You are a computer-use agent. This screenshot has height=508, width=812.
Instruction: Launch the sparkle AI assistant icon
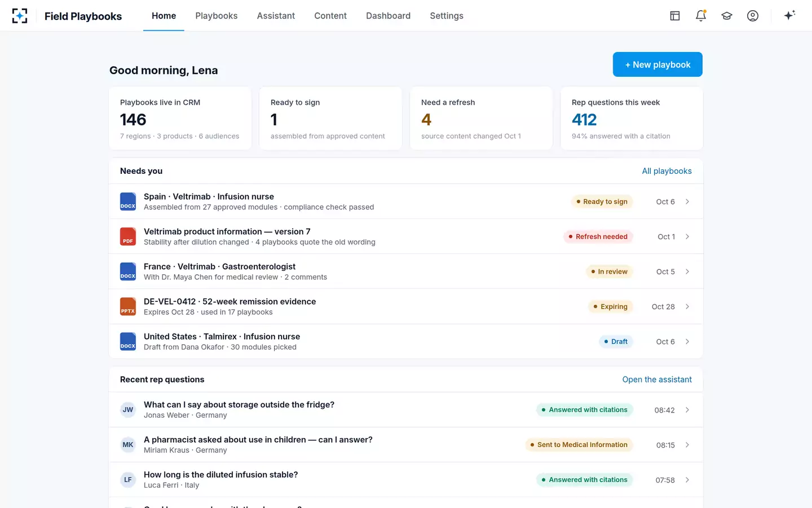pos(789,15)
